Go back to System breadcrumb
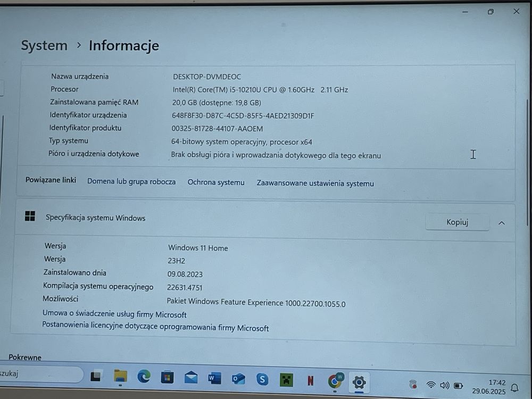Image resolution: width=532 pixels, height=399 pixels. pyautogui.click(x=44, y=45)
